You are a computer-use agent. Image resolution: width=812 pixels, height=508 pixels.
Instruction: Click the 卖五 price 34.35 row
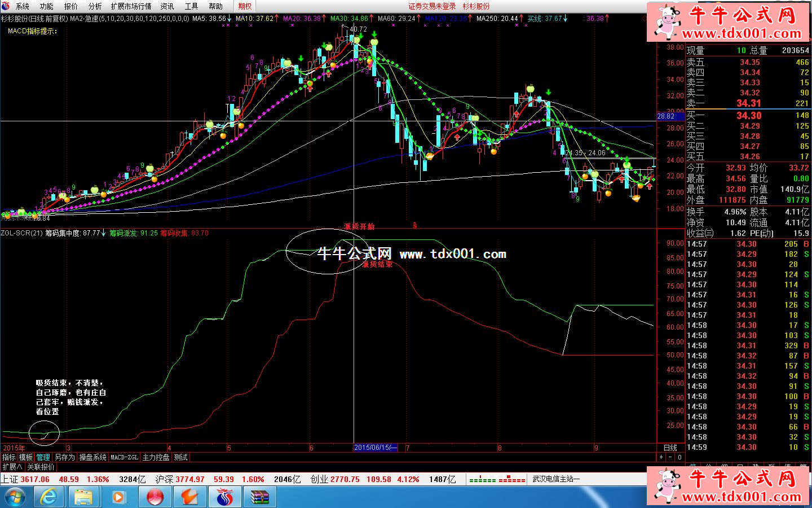tap(748, 62)
